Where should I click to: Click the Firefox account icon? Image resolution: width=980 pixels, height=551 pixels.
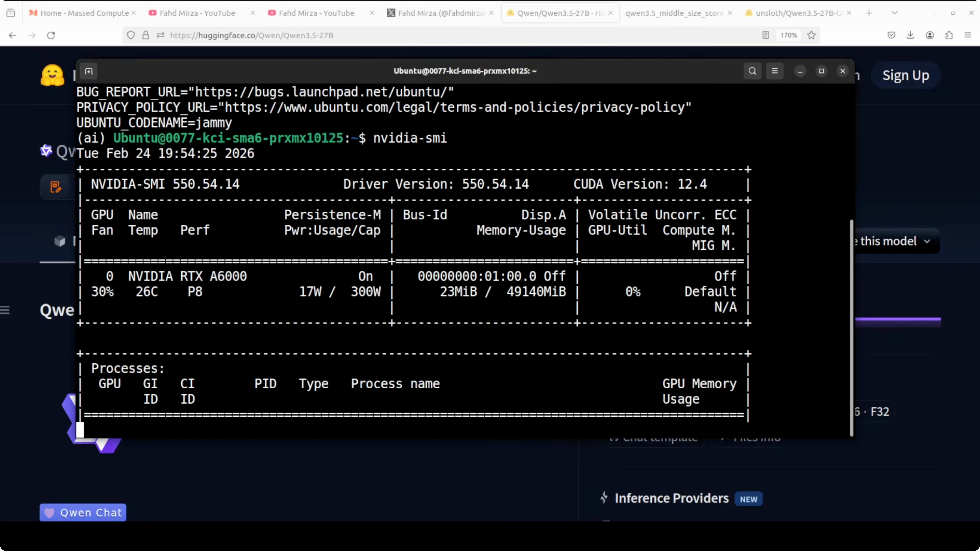click(930, 35)
